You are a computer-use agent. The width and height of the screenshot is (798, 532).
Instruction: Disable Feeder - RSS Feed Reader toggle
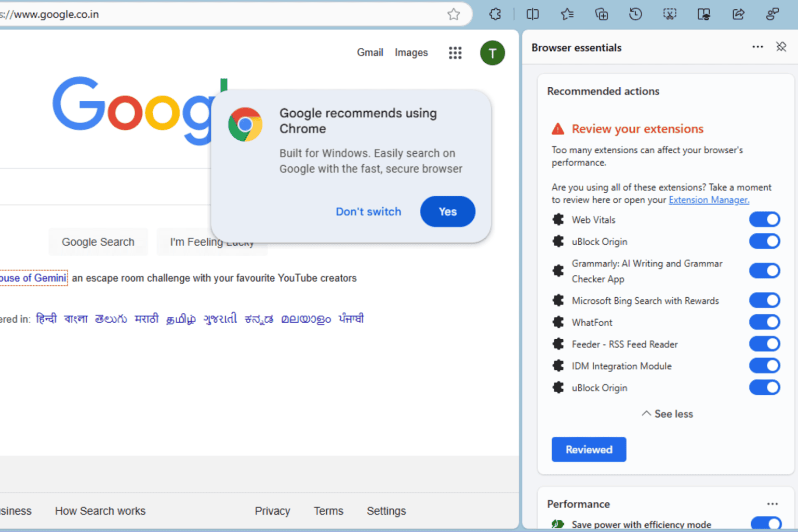coord(764,344)
